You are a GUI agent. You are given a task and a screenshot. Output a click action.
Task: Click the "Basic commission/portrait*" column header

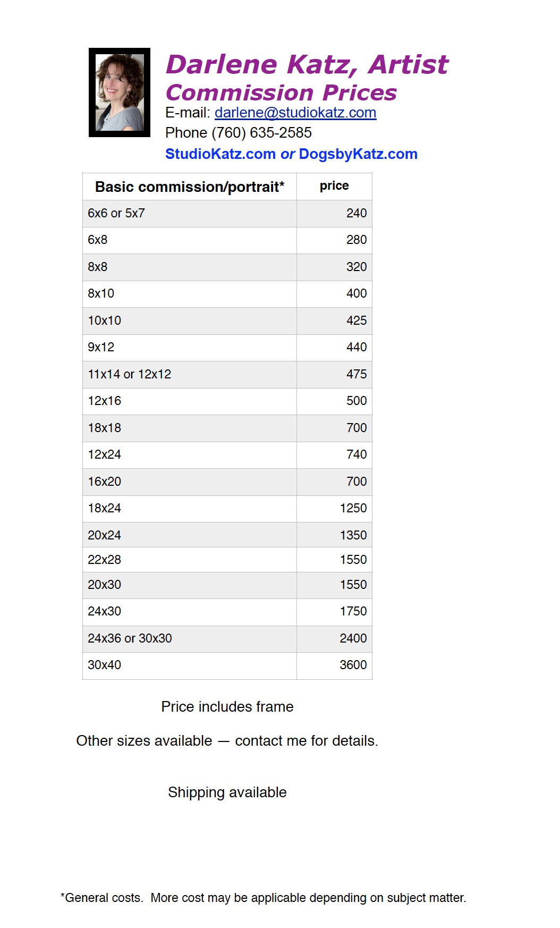(190, 187)
